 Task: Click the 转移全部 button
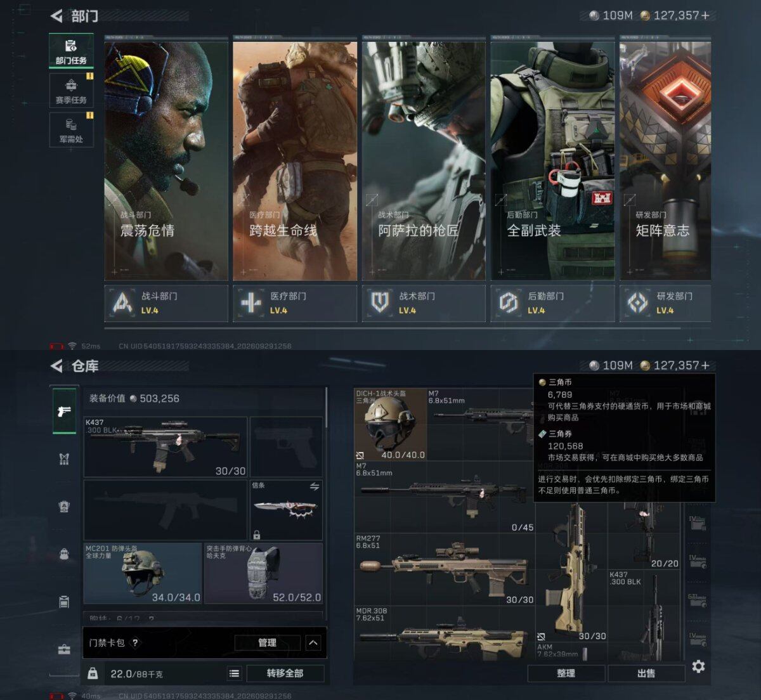[285, 673]
